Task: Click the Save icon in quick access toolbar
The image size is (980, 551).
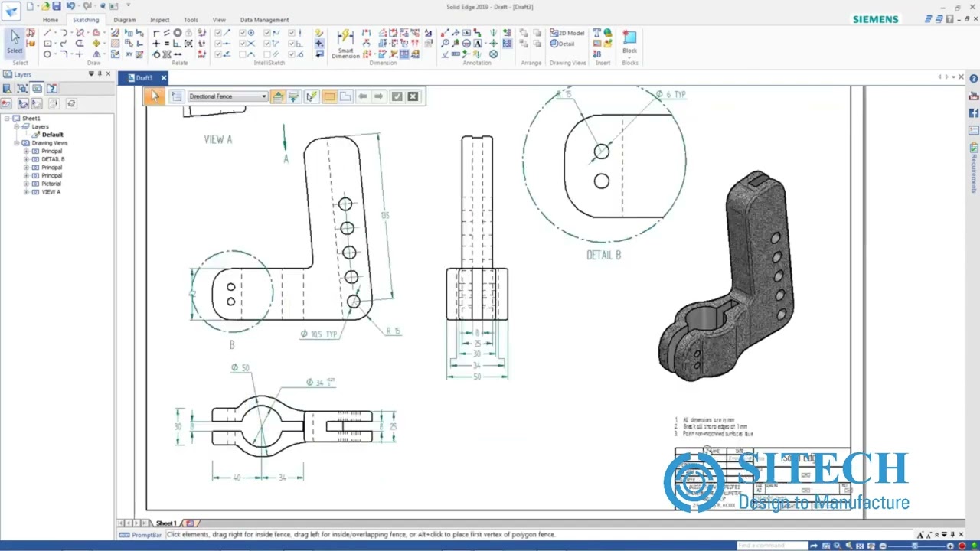Action: (x=56, y=6)
